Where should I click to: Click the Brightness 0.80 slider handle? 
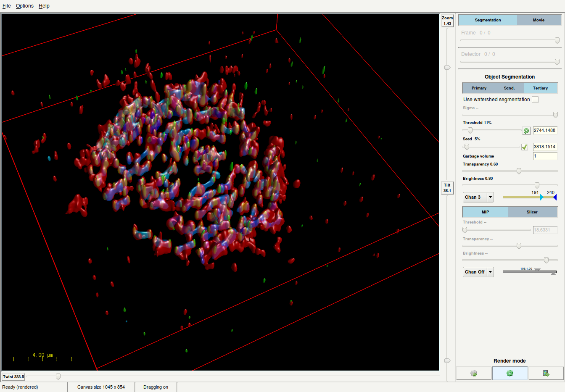point(537,185)
